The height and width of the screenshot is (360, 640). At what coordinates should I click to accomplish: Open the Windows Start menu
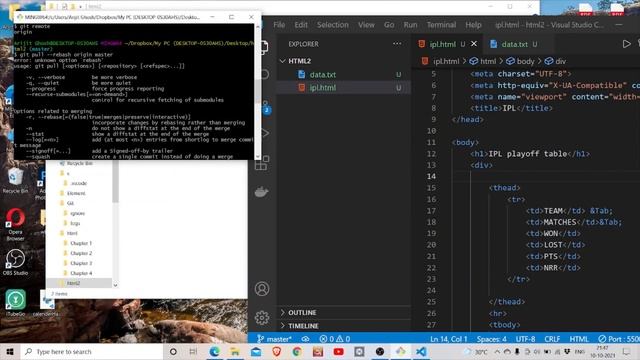click(10, 351)
